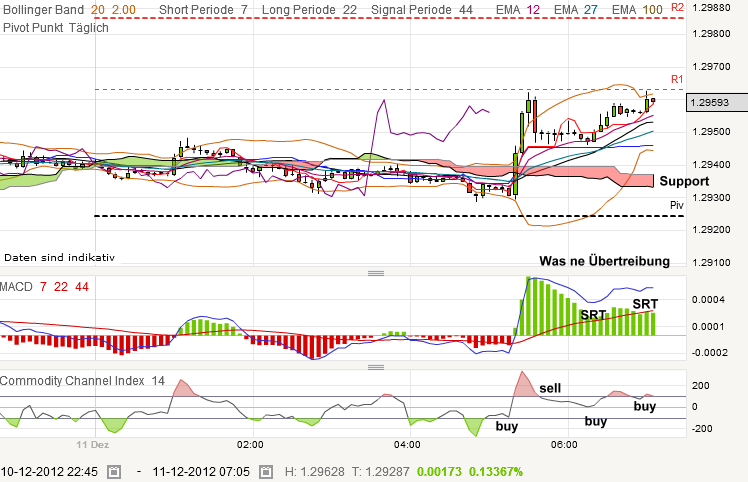Image resolution: width=748 pixels, height=482 pixels.
Task: Open the end date calendar icon
Action: coord(266,472)
